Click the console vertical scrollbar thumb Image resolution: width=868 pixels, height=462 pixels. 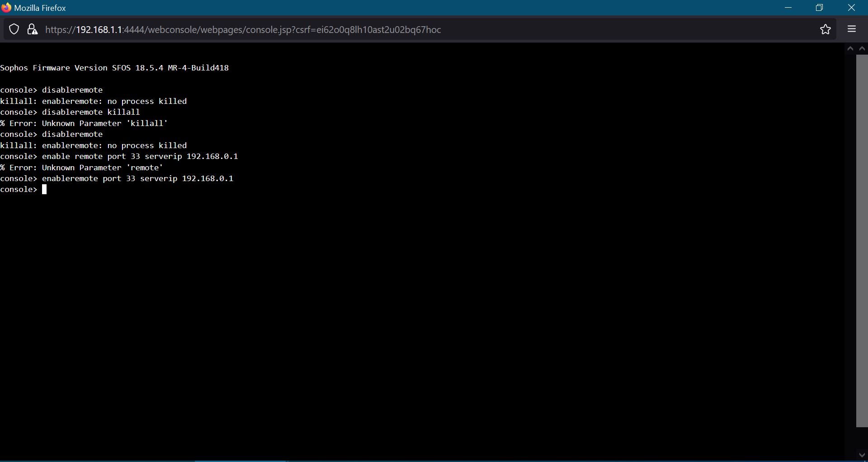(862, 241)
